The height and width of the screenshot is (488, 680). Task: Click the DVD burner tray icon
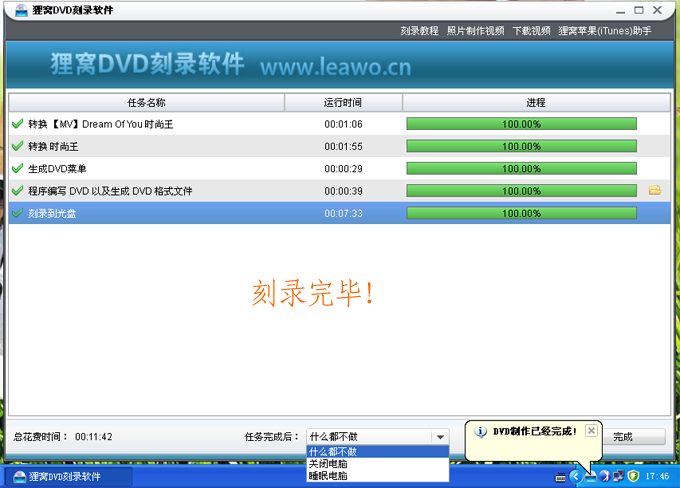(590, 477)
